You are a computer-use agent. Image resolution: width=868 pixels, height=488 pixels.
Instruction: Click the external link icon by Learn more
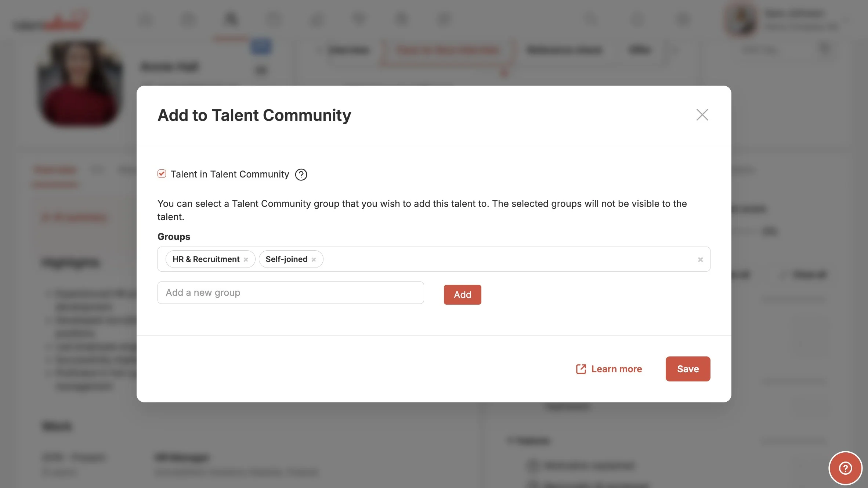581,369
